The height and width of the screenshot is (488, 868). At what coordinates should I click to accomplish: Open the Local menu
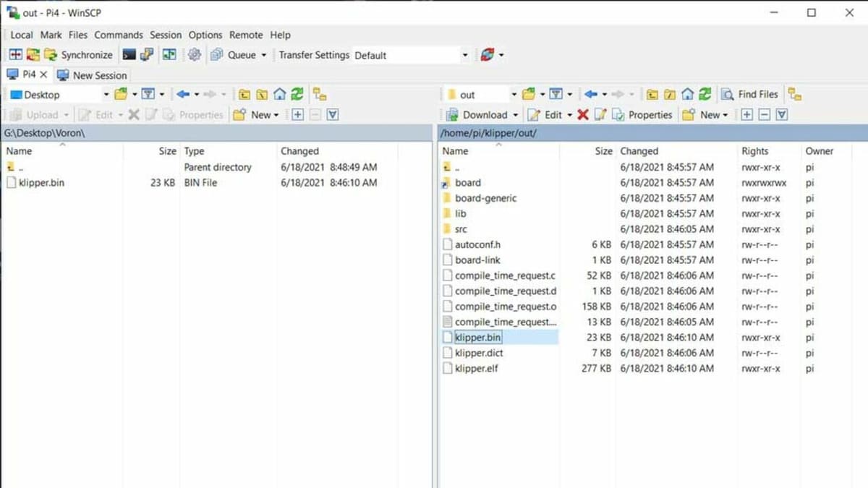tap(22, 35)
